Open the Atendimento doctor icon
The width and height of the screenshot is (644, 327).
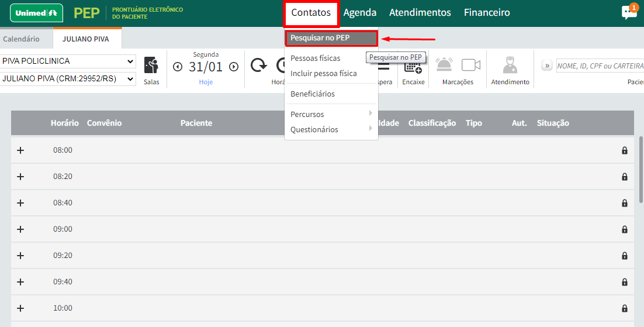pyautogui.click(x=510, y=65)
